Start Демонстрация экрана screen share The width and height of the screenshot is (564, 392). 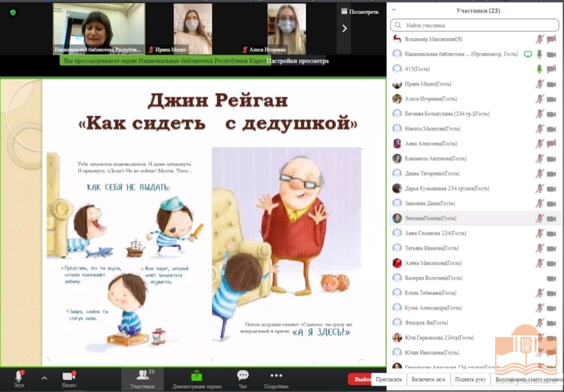click(196, 379)
